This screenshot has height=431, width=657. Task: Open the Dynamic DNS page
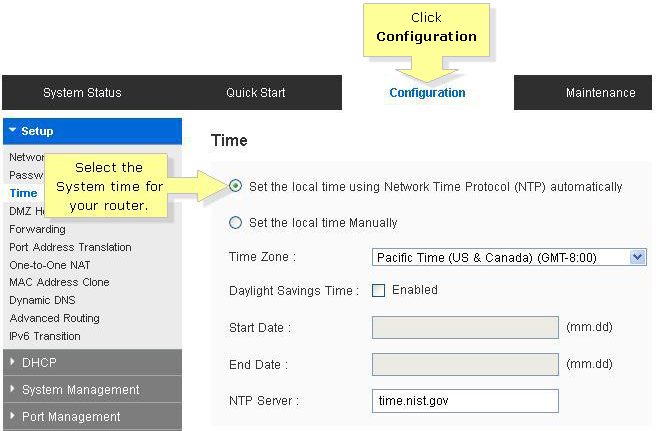(42, 300)
